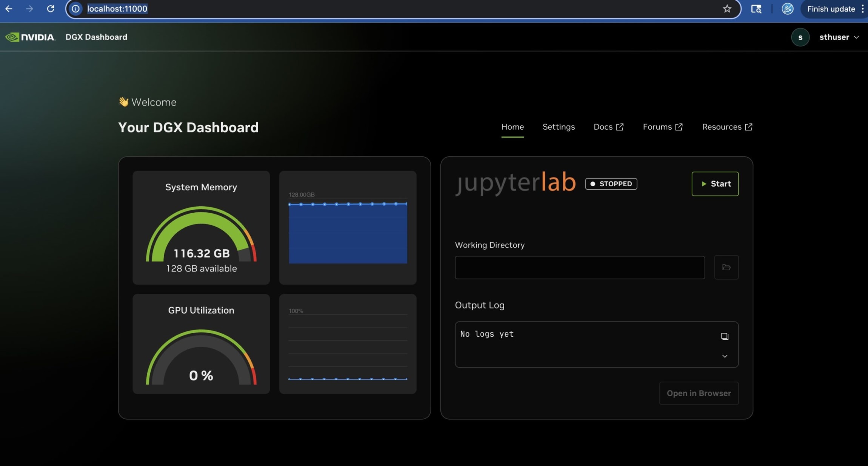
Task: Open the browser tab search icon
Action: click(x=756, y=9)
